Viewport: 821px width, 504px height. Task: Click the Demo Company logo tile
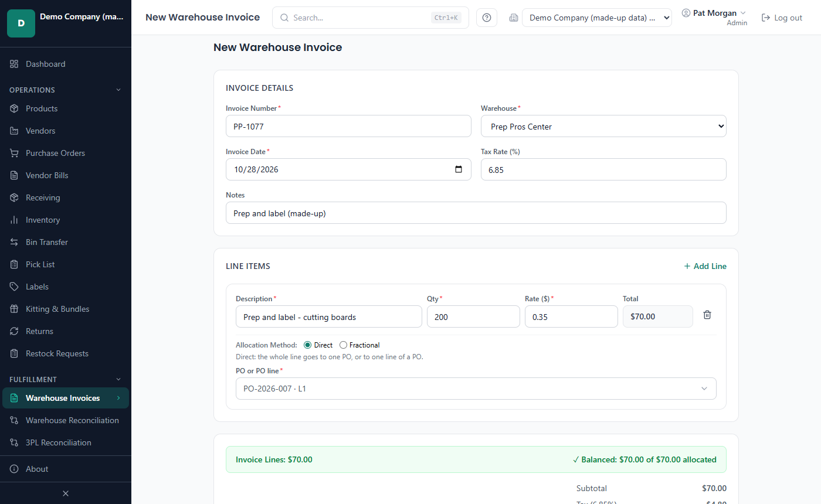click(x=21, y=23)
